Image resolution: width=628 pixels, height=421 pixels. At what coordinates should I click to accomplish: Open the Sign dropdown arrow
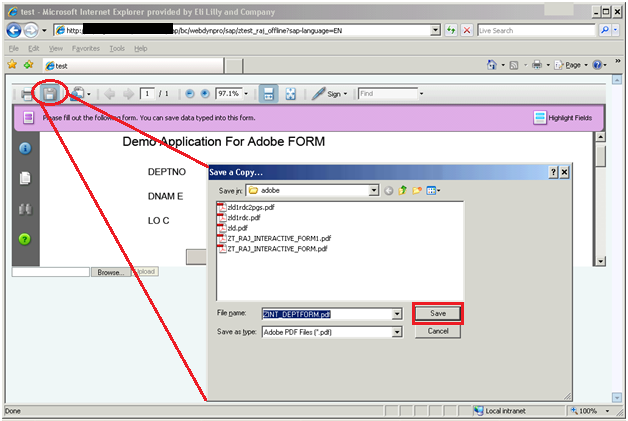pos(345,94)
